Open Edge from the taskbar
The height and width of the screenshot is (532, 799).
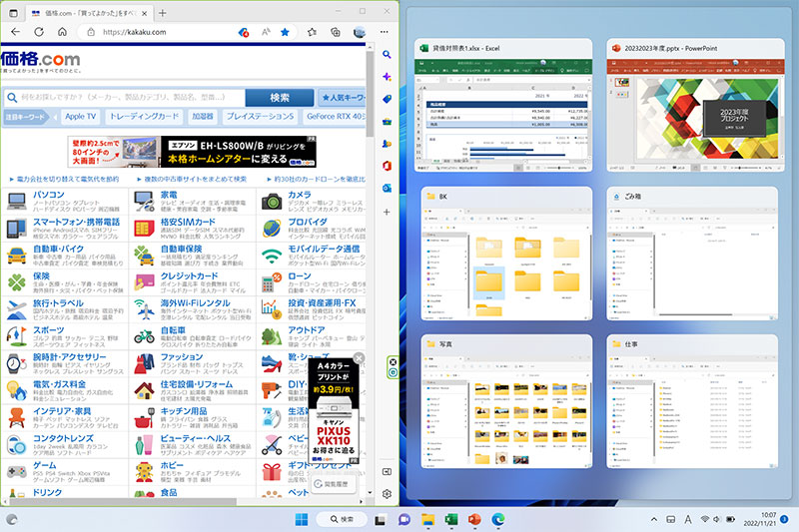[497, 519]
